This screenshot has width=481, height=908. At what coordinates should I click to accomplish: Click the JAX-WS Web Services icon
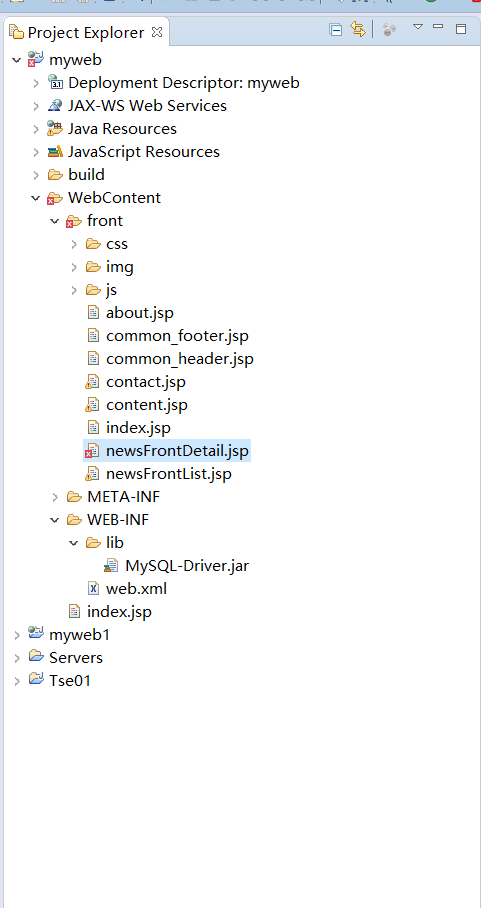click(x=55, y=105)
